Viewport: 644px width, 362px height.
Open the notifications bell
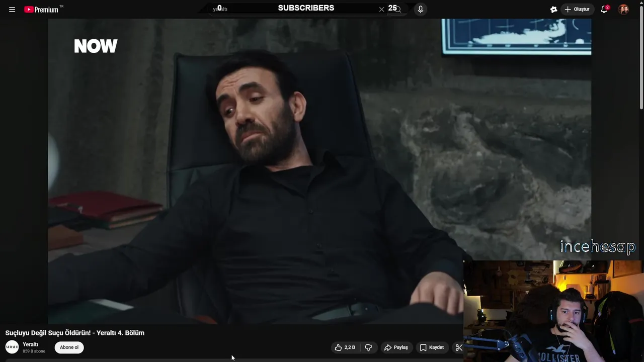(x=604, y=9)
